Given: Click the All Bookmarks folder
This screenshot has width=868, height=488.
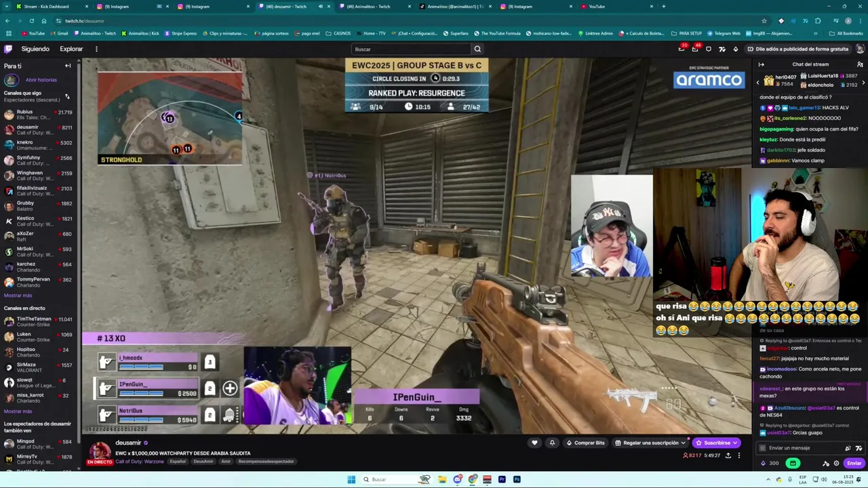Looking at the screenshot, I should [846, 33].
